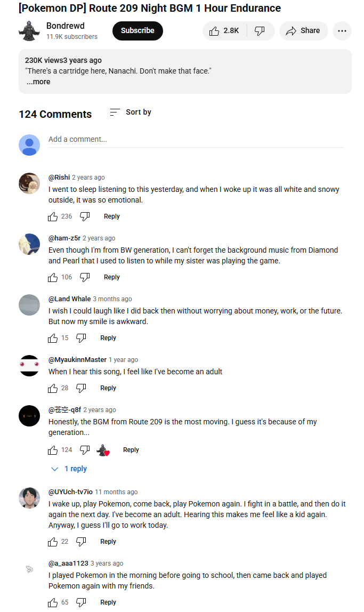Viewport: 364px width, 612px height.
Task: Thumbs up @Land Whale's comment
Action: (53, 338)
